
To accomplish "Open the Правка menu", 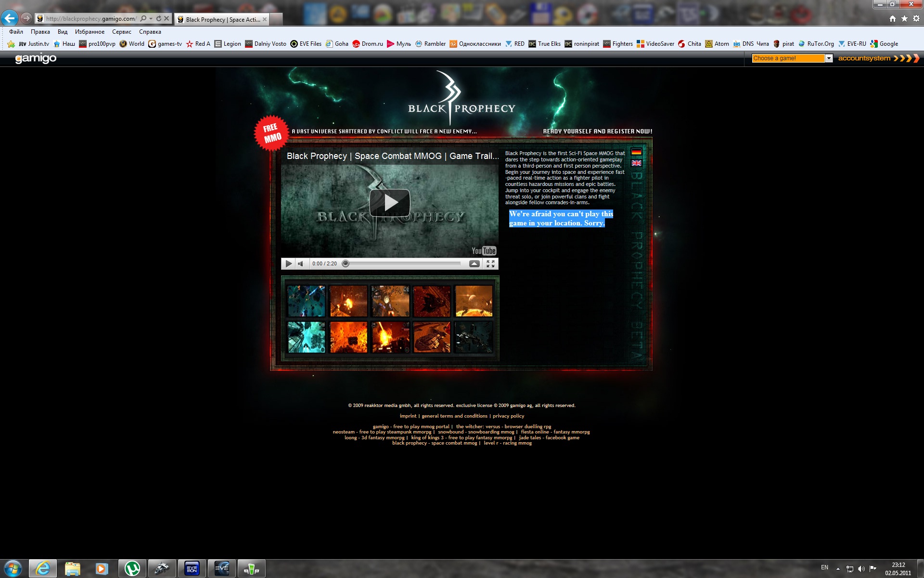I will (x=40, y=32).
